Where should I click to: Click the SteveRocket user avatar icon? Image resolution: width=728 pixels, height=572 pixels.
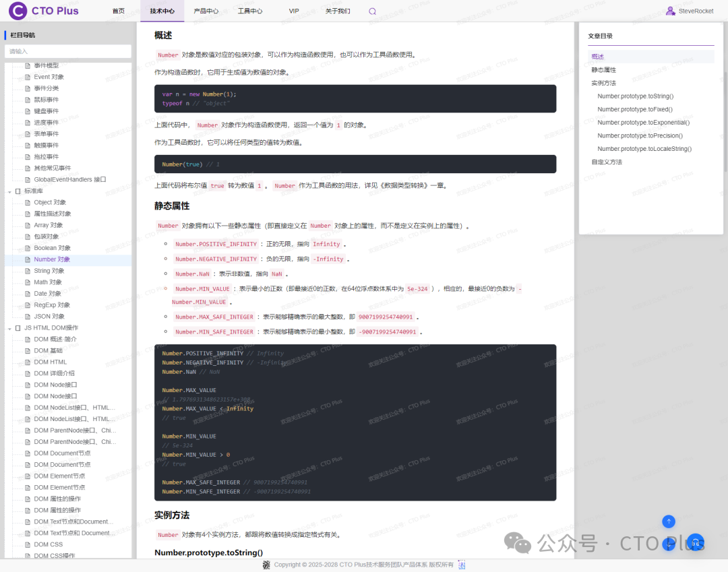click(x=671, y=11)
